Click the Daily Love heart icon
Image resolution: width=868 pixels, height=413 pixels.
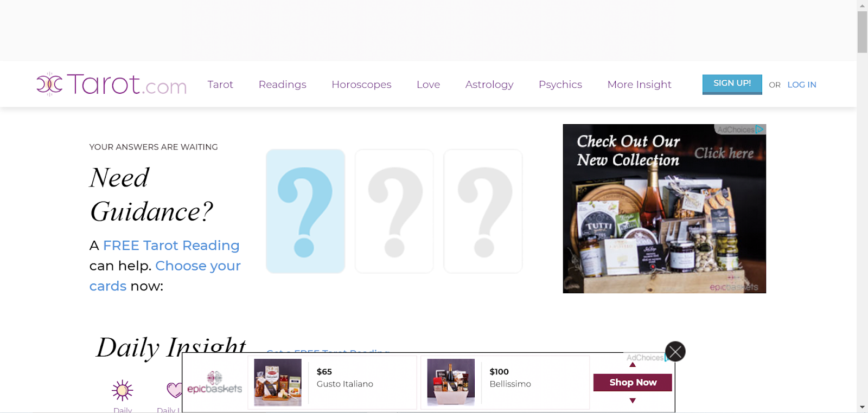coord(175,390)
